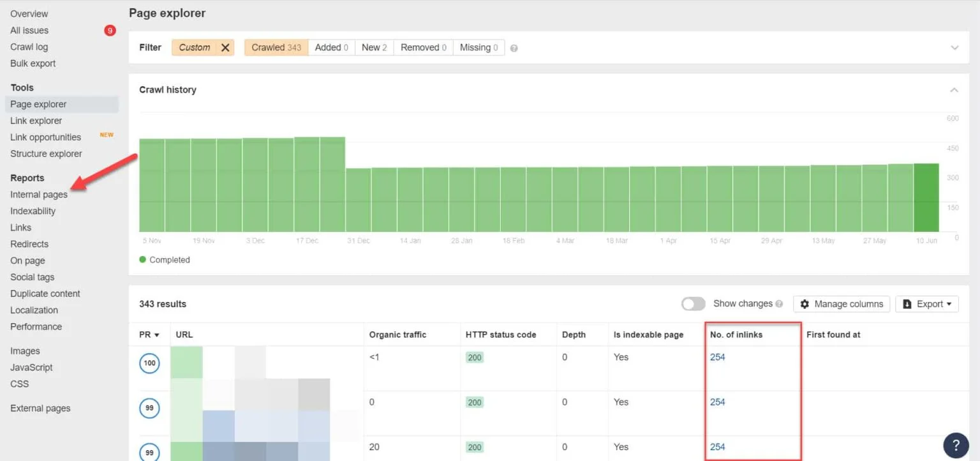Select the New filter tab
This screenshot has height=461, width=980.
tap(374, 47)
